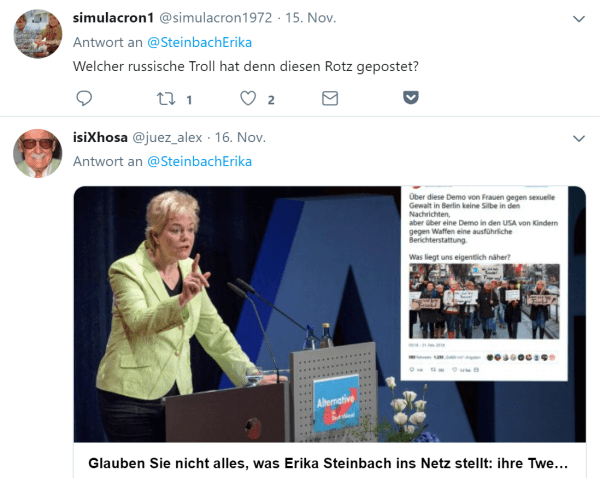Image resolution: width=600 pixels, height=478 pixels.
Task: Save simulacron1's tweet to Pocket
Action: (411, 98)
